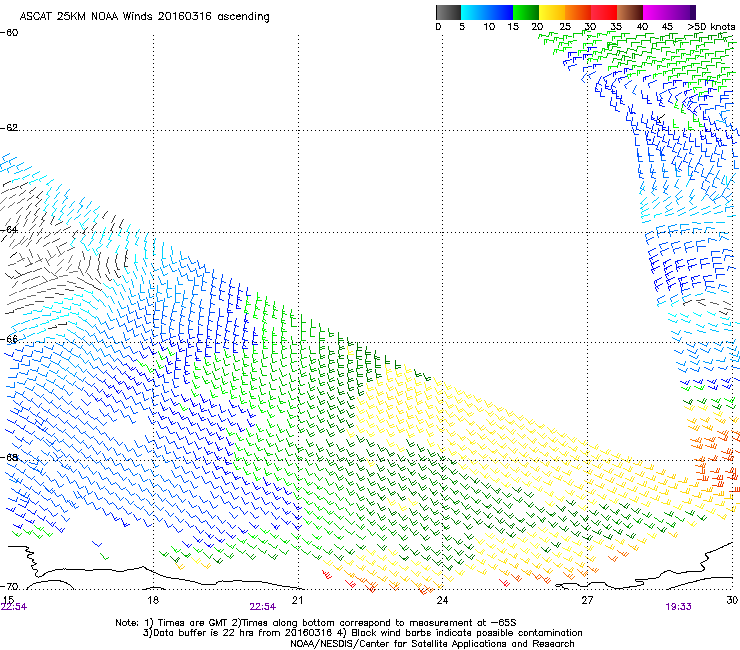This screenshot has width=740, height=650.
Task: Click the yellow 20-25 knots legend swatch
Action: pos(552,12)
